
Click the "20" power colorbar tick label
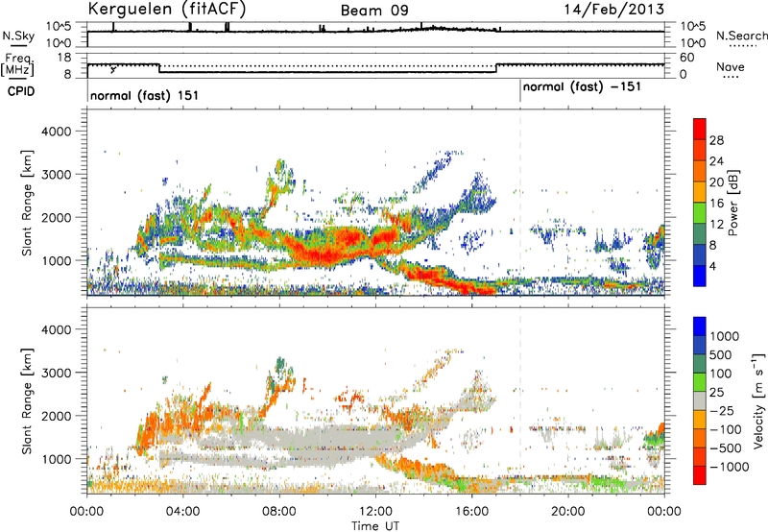(x=716, y=182)
